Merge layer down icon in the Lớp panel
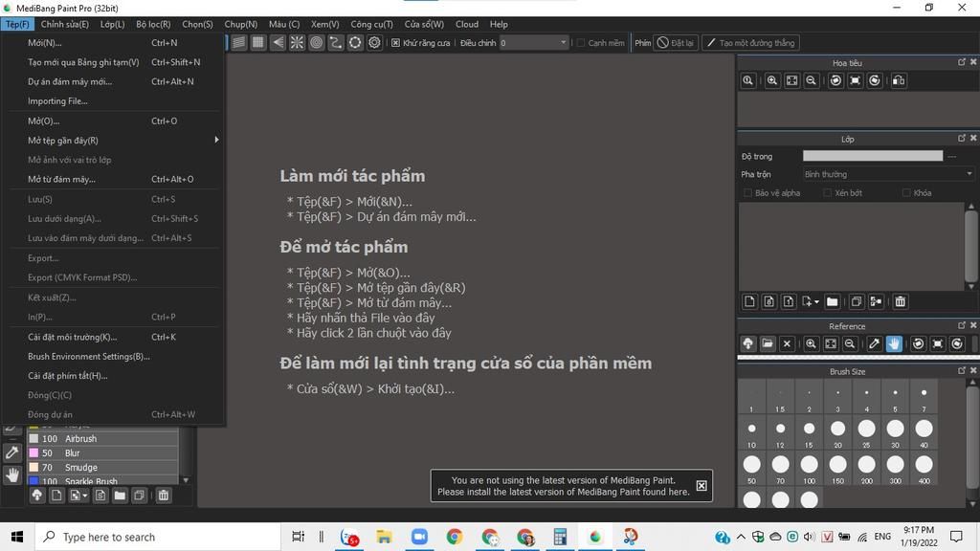 point(877,301)
